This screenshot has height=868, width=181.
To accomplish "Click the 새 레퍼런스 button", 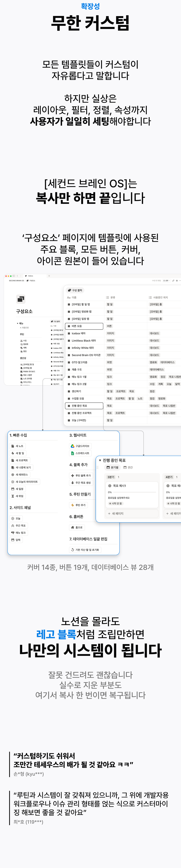I will pos(20,475).
